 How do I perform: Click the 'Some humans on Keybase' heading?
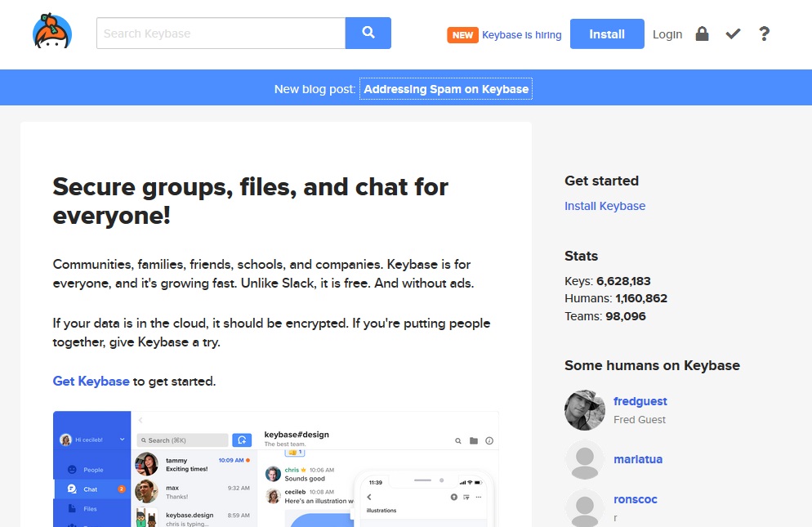[x=652, y=365]
